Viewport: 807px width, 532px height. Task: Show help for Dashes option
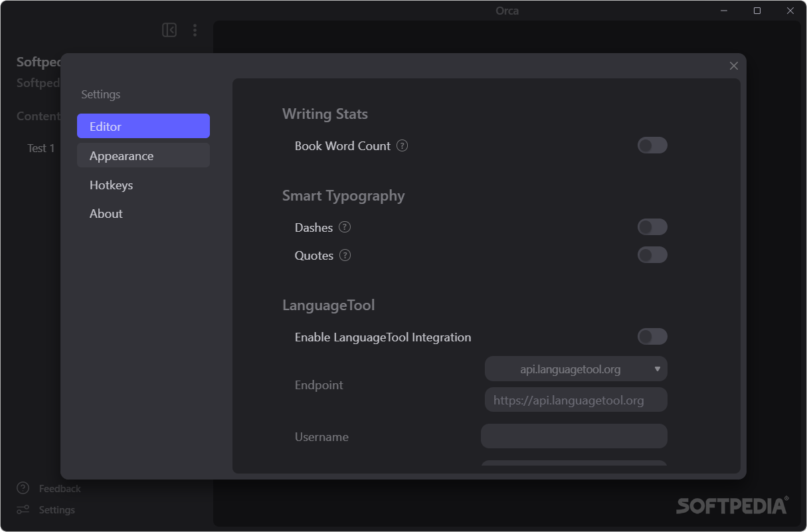(x=345, y=227)
